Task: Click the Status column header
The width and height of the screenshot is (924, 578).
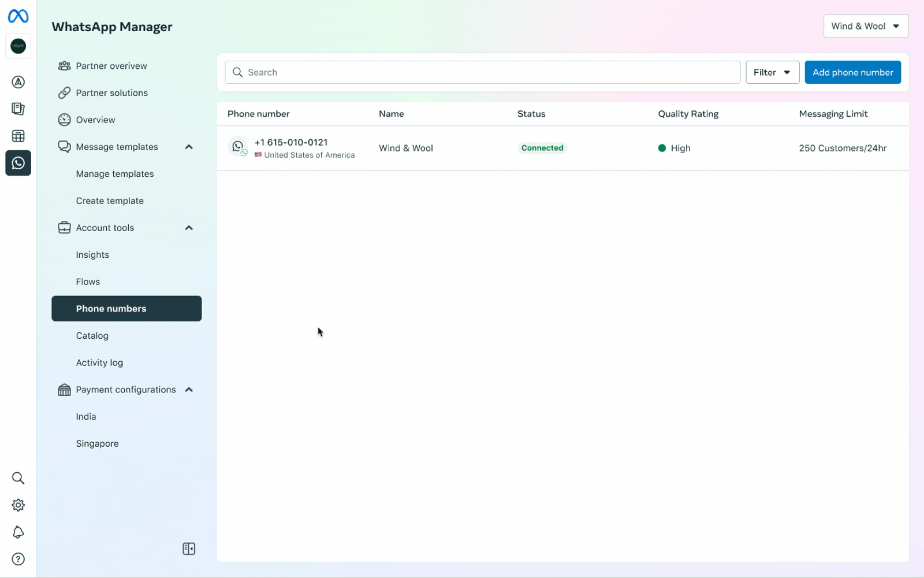Action: tap(531, 114)
